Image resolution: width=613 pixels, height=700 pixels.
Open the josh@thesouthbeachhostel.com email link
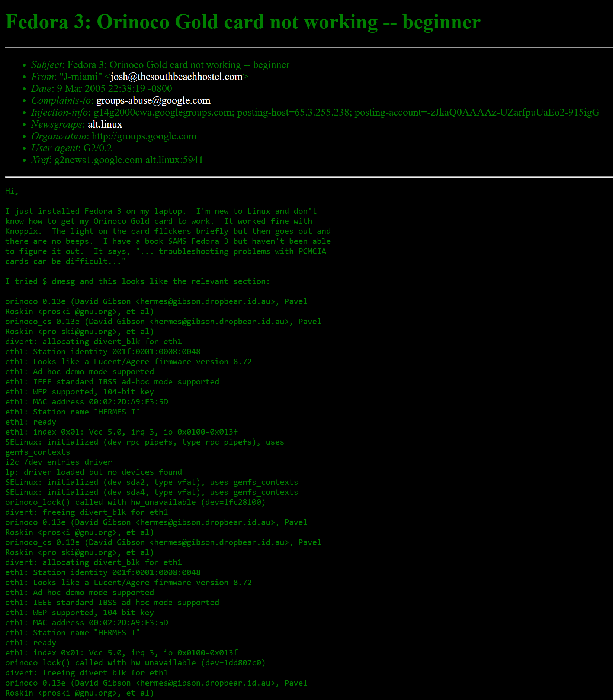tap(176, 77)
